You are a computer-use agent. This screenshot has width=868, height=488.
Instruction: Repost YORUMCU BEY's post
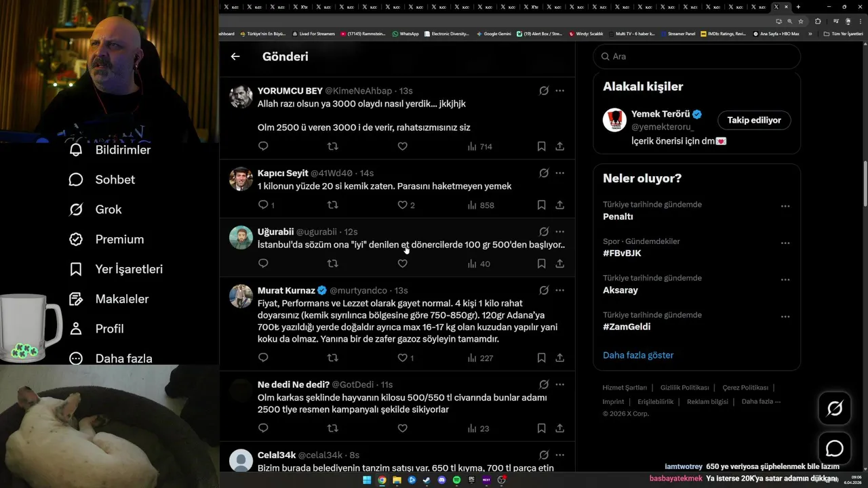(333, 146)
